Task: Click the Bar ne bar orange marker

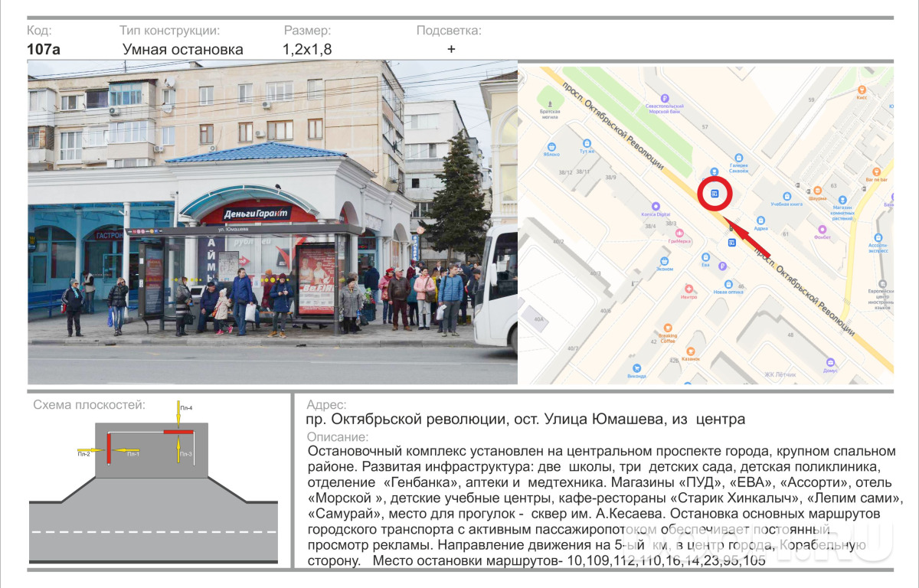Action: tap(876, 171)
